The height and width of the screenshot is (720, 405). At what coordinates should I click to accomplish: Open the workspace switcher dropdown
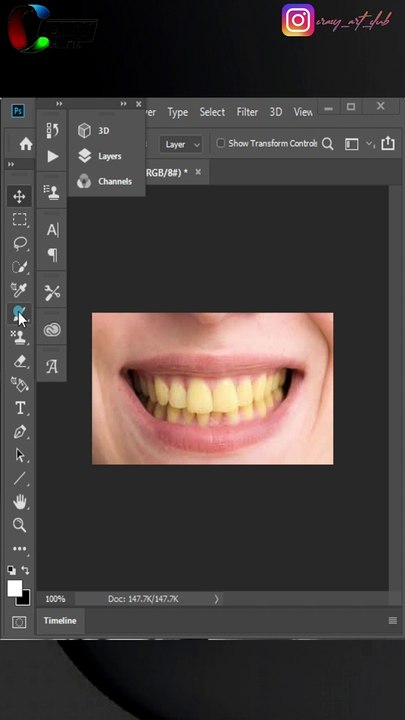coord(352,144)
